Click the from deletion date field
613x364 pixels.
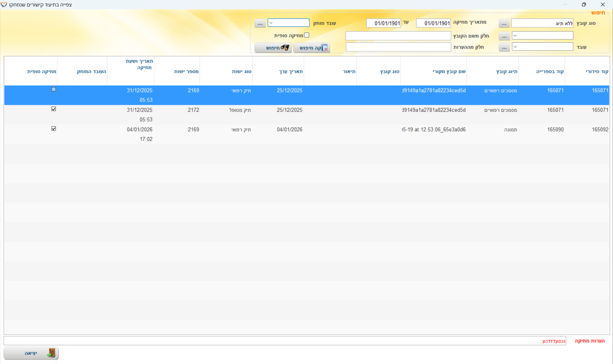tap(433, 23)
